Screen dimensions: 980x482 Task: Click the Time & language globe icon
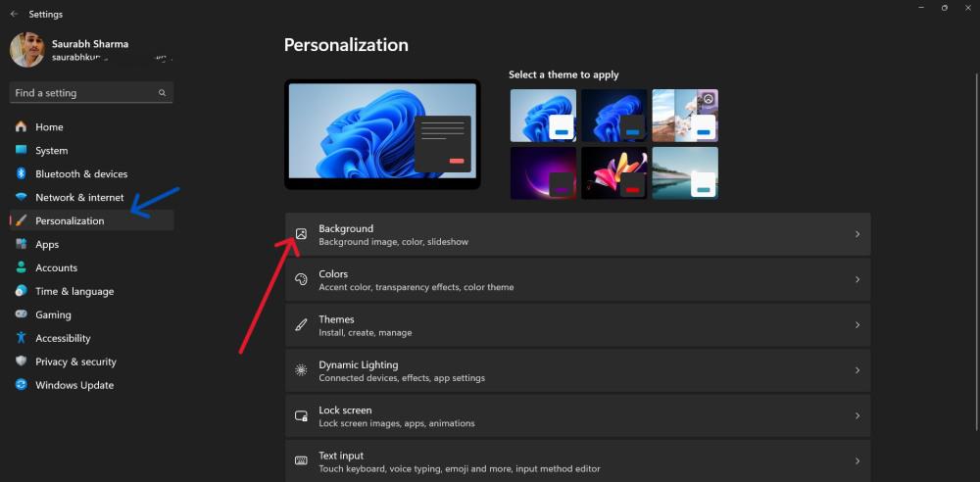pos(22,291)
